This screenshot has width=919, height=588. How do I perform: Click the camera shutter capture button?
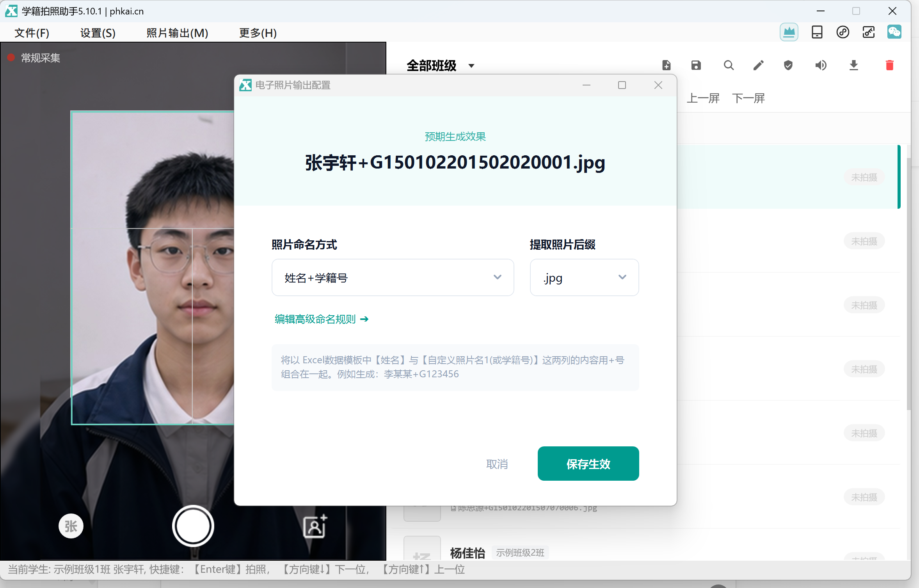(193, 526)
